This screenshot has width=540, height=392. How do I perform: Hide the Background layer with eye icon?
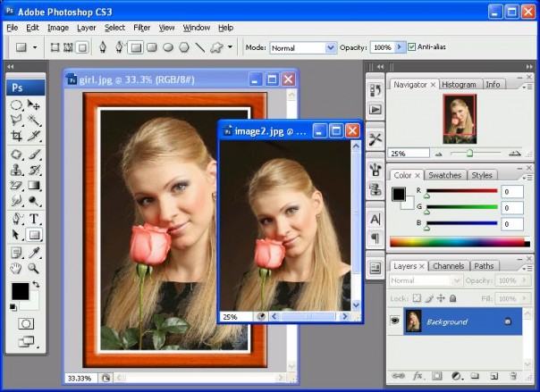click(394, 321)
